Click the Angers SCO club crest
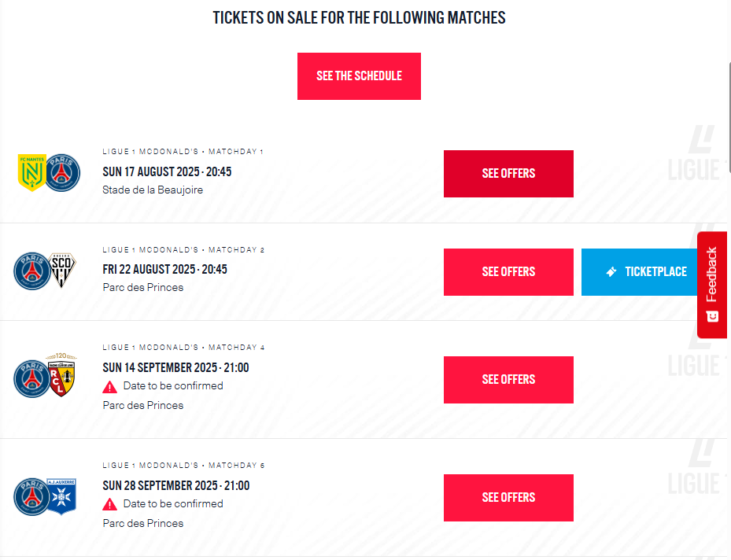Viewport: 731px width, 560px height. pos(63,271)
